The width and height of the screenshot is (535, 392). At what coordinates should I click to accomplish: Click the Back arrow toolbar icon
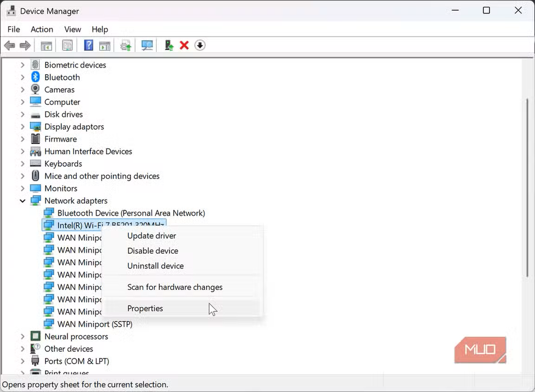(9, 45)
